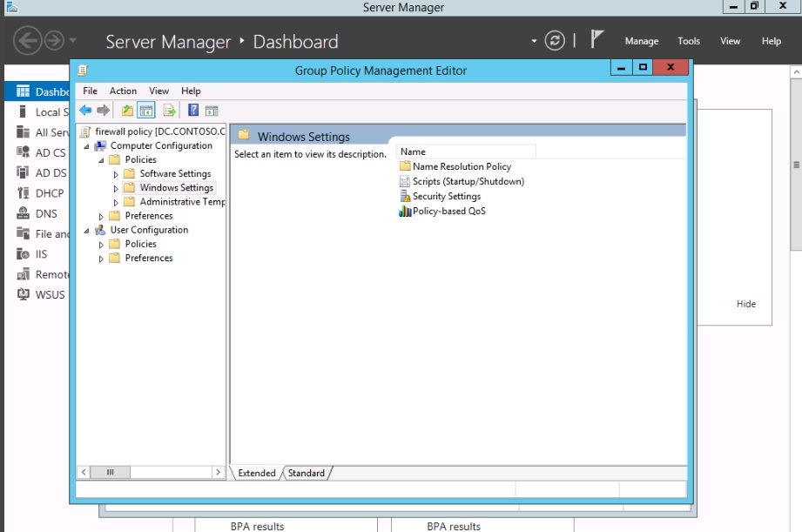
Task: Expand Preferences under User Configuration
Action: (101, 259)
